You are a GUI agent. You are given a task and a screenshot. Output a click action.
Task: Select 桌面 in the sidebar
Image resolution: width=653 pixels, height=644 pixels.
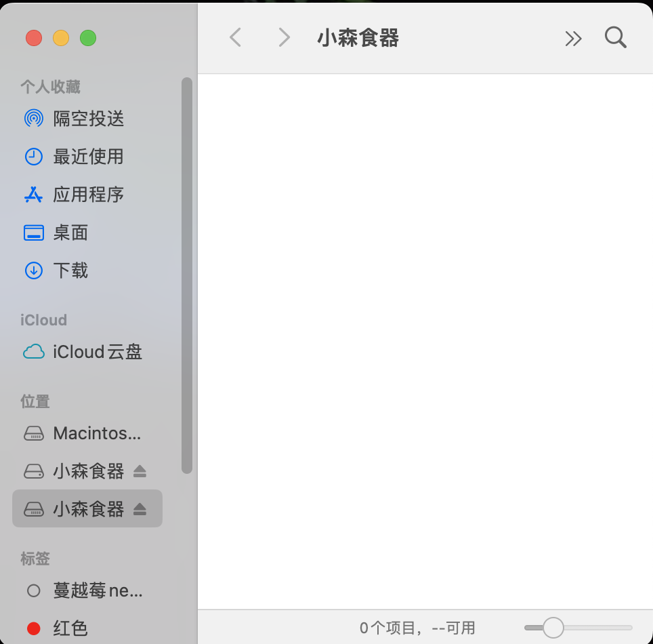(70, 233)
